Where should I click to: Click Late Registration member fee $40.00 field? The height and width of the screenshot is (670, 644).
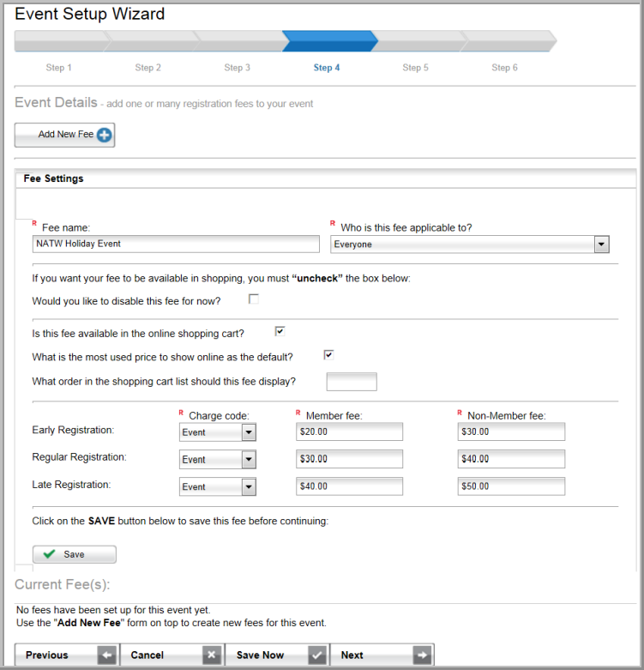pos(349,486)
